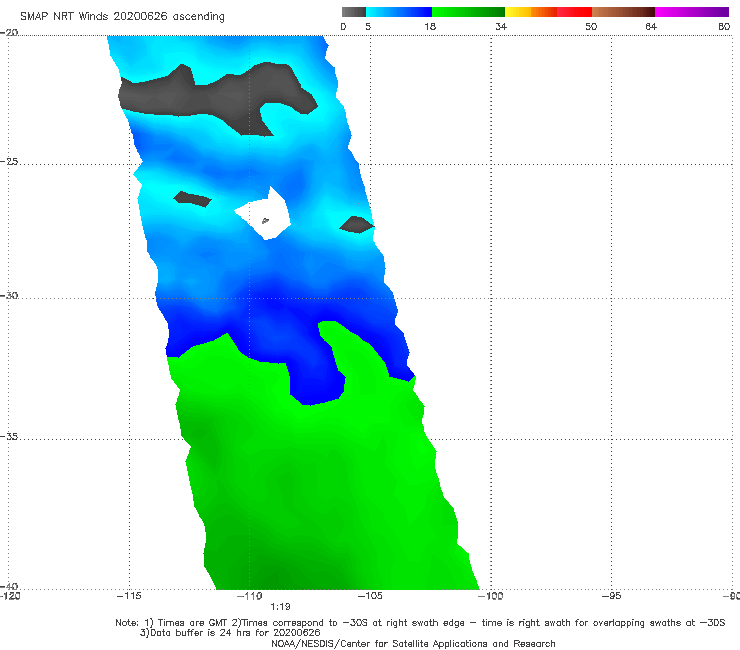The image size is (740, 650).
Task: Click the title 'SMAP NRT Winds 20200626 ascending'
Action: 122,16
